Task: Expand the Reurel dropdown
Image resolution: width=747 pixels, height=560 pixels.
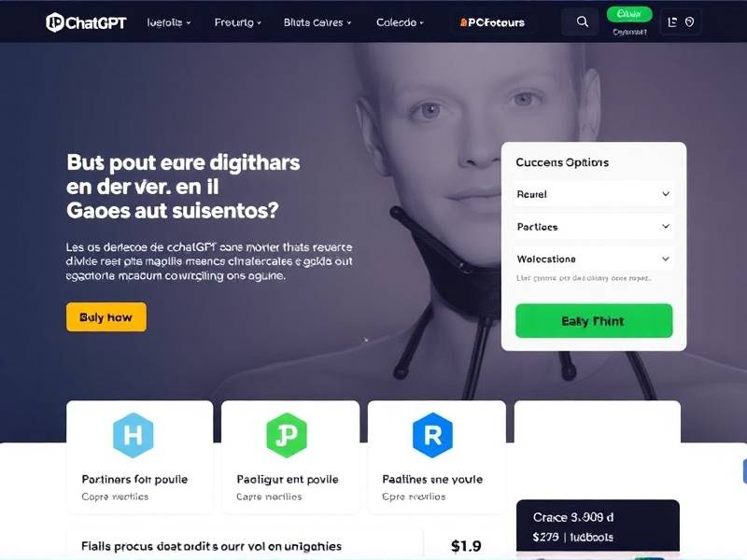Action: pyautogui.click(x=594, y=194)
